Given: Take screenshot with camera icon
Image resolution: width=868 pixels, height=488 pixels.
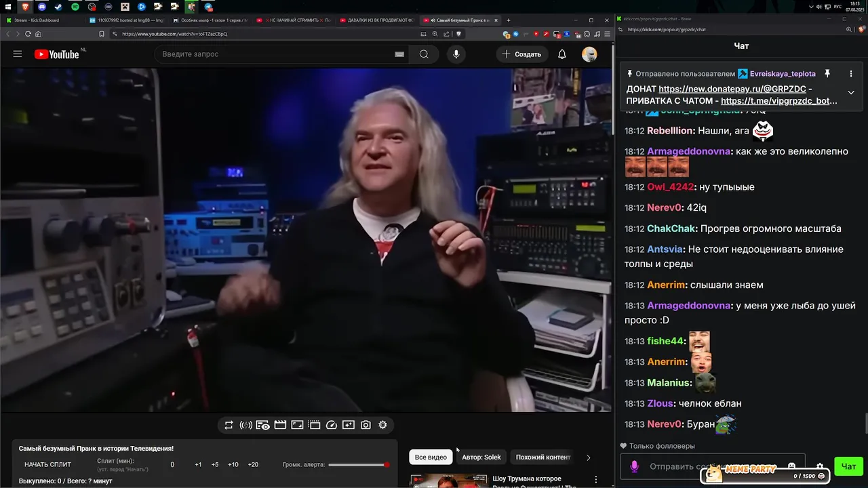Looking at the screenshot, I should coord(366,425).
